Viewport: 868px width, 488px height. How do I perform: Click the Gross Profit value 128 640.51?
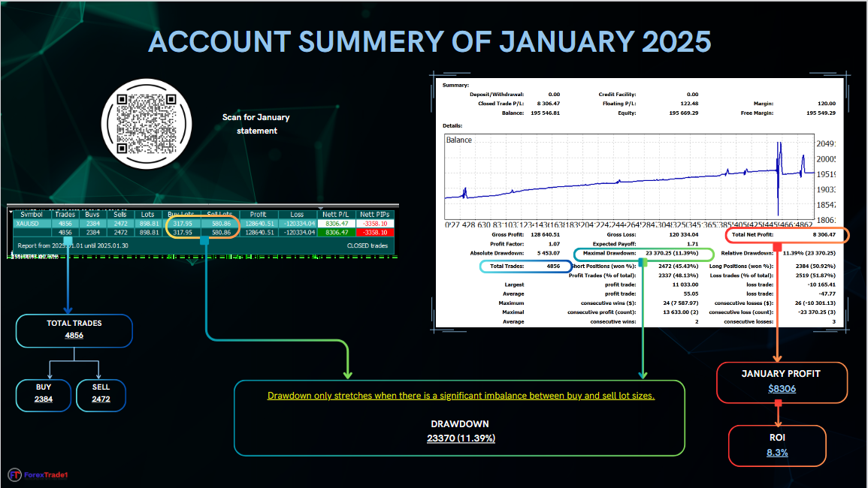(x=546, y=234)
